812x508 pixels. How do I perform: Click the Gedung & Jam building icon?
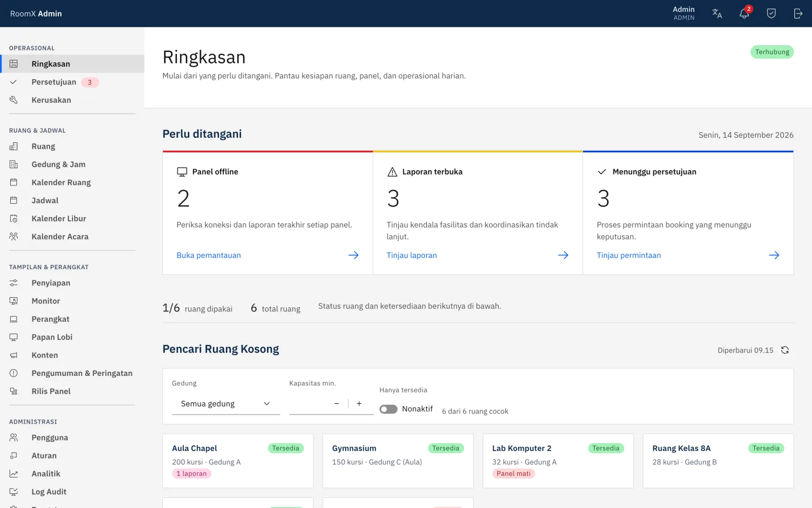click(x=14, y=165)
